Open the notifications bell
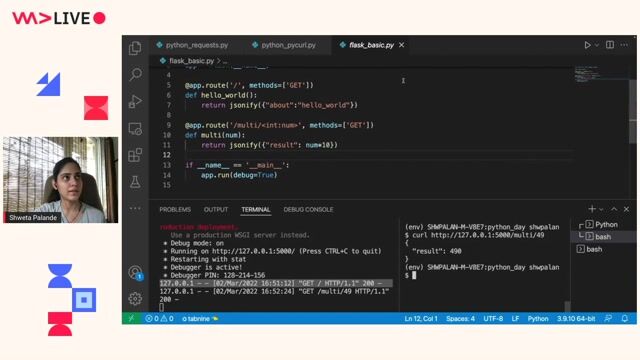This screenshot has width=640, height=360. [x=625, y=318]
